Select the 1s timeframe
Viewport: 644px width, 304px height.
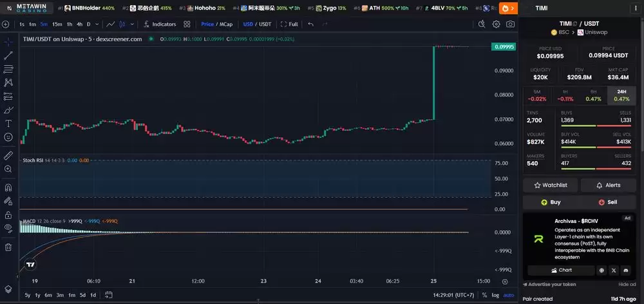[x=22, y=24]
